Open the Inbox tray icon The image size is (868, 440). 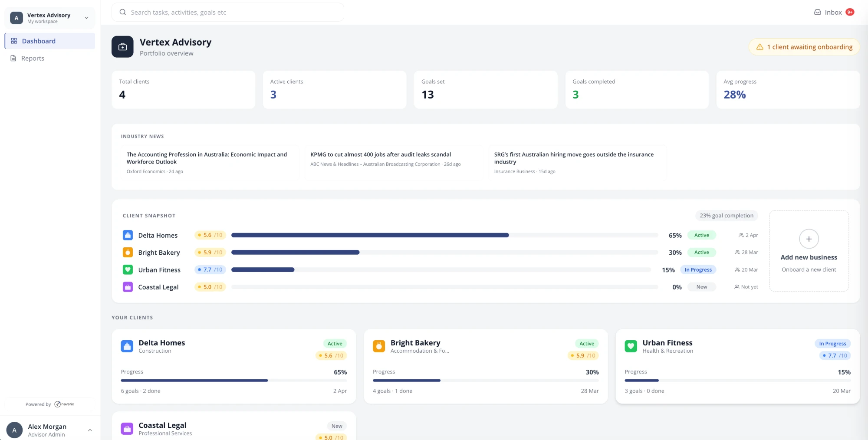point(817,12)
